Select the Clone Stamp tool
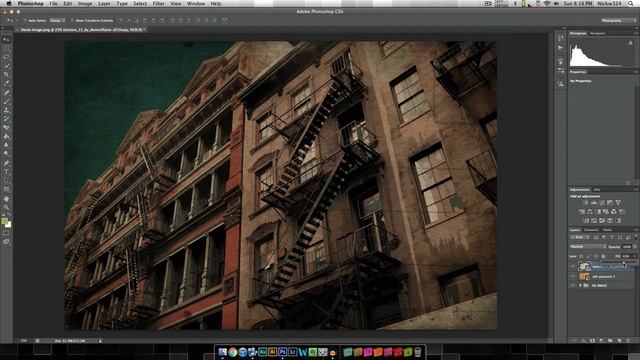 tap(6, 110)
